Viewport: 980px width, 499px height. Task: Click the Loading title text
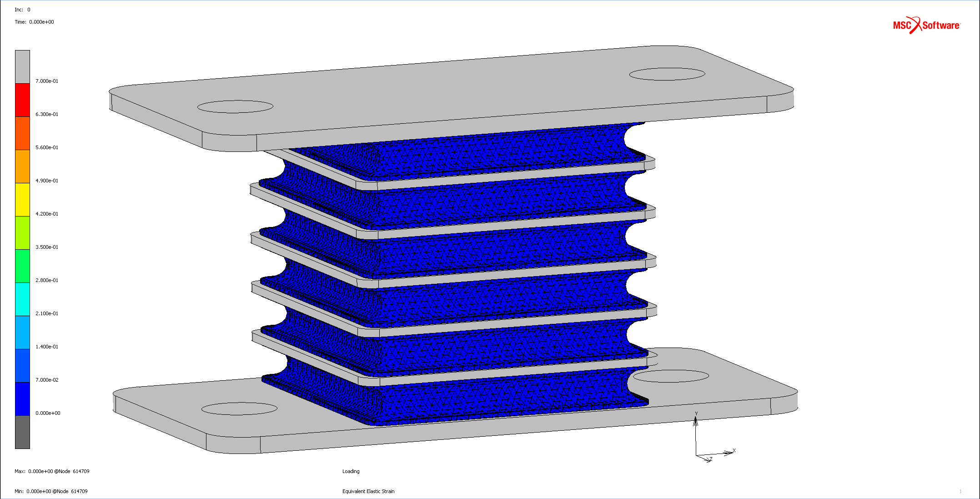tap(351, 471)
